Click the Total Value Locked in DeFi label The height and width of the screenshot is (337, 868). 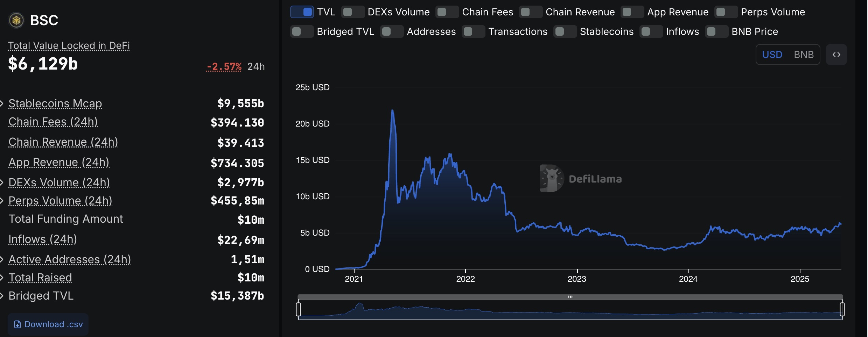(69, 46)
